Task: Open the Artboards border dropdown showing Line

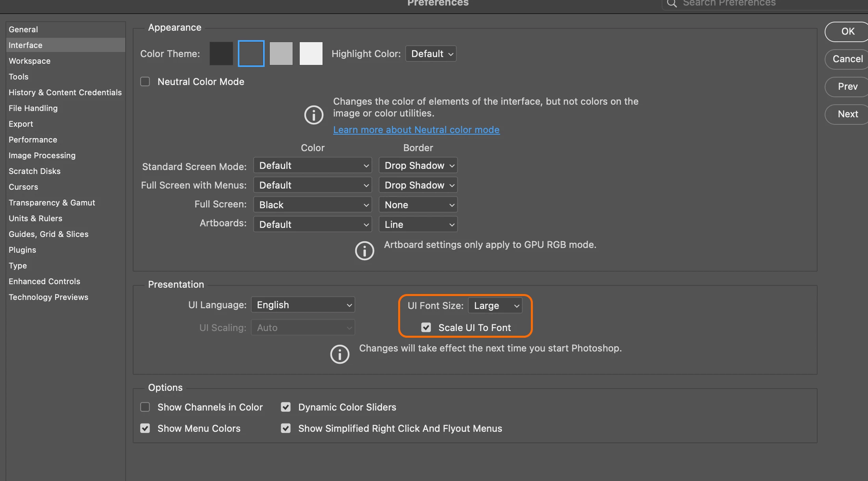Action: [x=418, y=224]
